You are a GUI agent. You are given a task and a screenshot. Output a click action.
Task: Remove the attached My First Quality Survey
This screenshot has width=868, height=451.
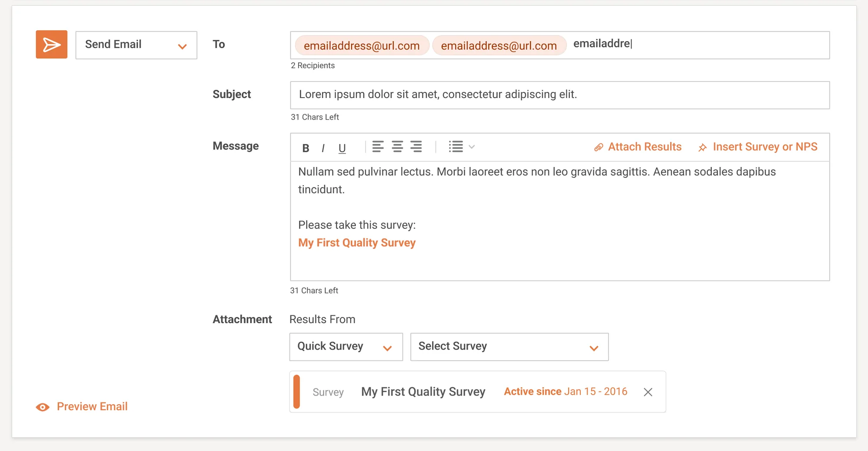[x=648, y=392]
